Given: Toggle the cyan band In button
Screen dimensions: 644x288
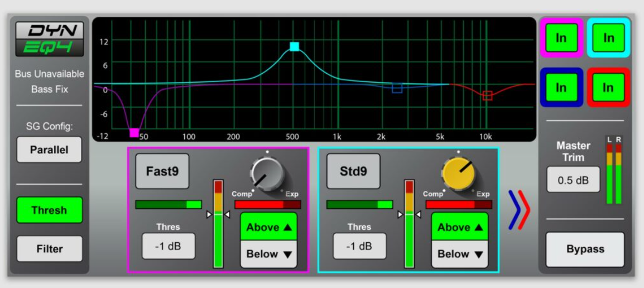Looking at the screenshot, I should click(x=608, y=38).
